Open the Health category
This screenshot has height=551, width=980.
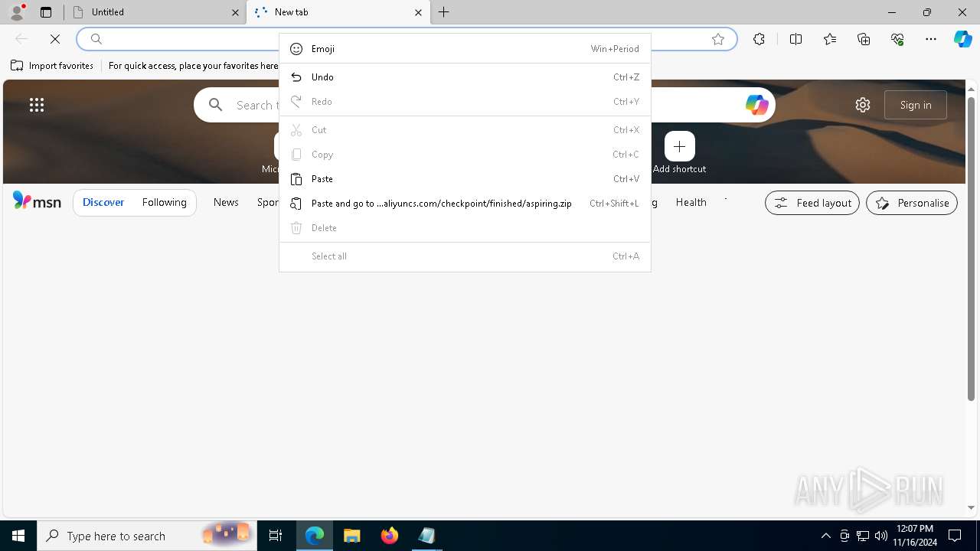pyautogui.click(x=691, y=202)
